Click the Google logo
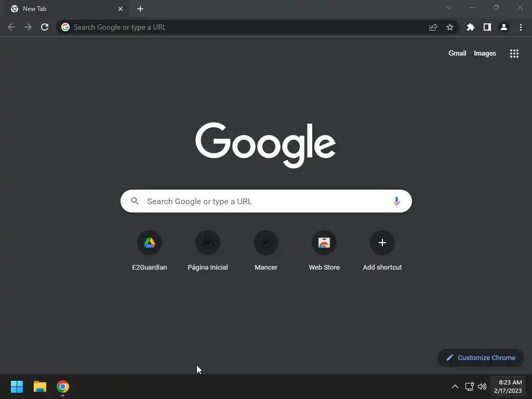The image size is (532, 399). click(x=265, y=145)
